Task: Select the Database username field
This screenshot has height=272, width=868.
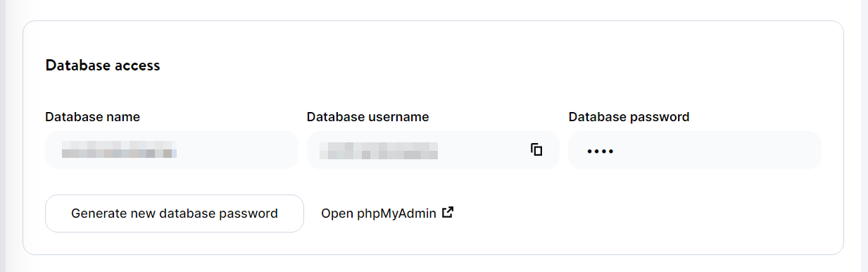Action: pos(433,150)
